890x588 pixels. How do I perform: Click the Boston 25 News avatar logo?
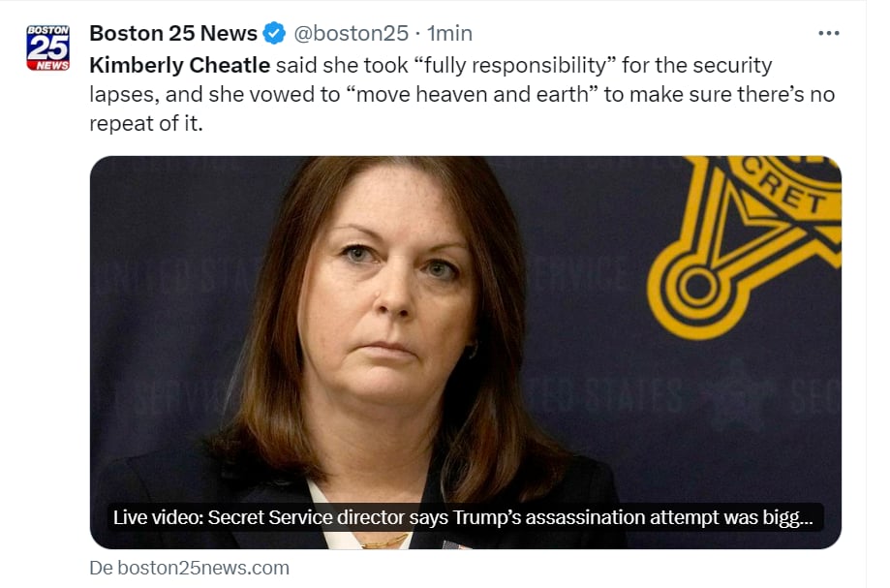point(48,47)
